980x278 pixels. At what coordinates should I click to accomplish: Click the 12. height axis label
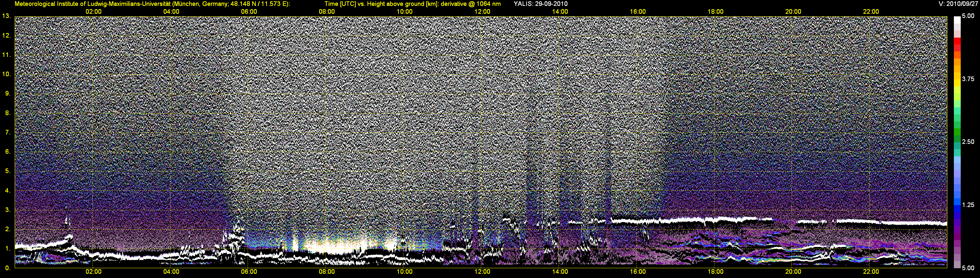point(7,35)
